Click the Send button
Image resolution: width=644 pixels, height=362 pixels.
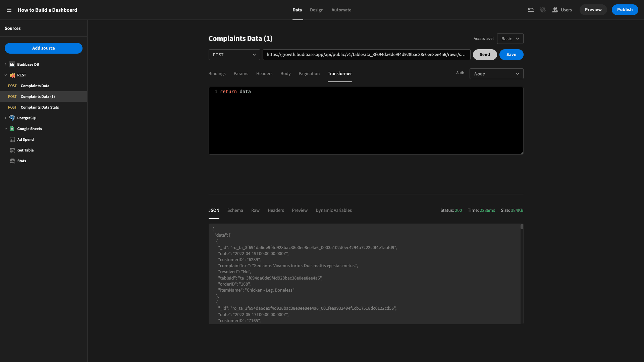pyautogui.click(x=485, y=54)
